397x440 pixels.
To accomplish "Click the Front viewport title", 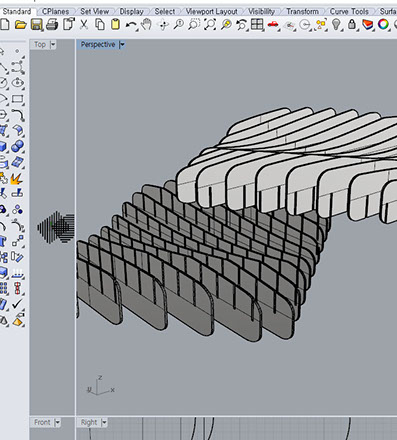I will (x=42, y=423).
